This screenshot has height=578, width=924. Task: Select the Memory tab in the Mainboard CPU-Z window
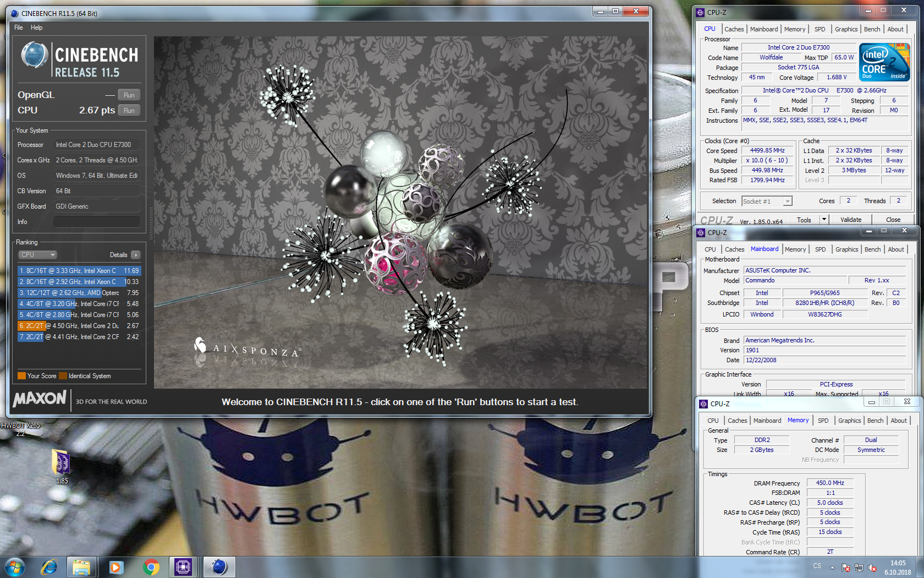click(x=795, y=249)
